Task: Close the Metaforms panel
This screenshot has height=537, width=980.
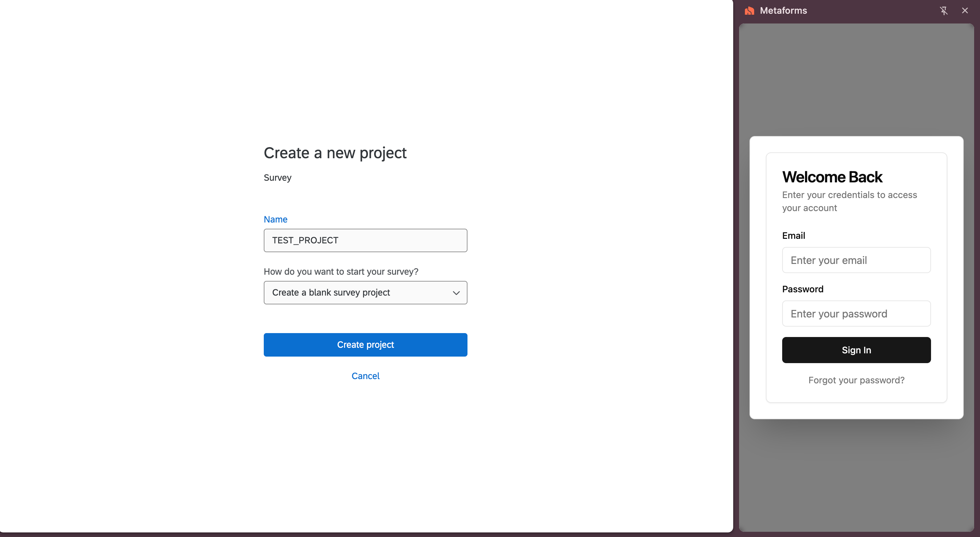Action: tap(965, 11)
